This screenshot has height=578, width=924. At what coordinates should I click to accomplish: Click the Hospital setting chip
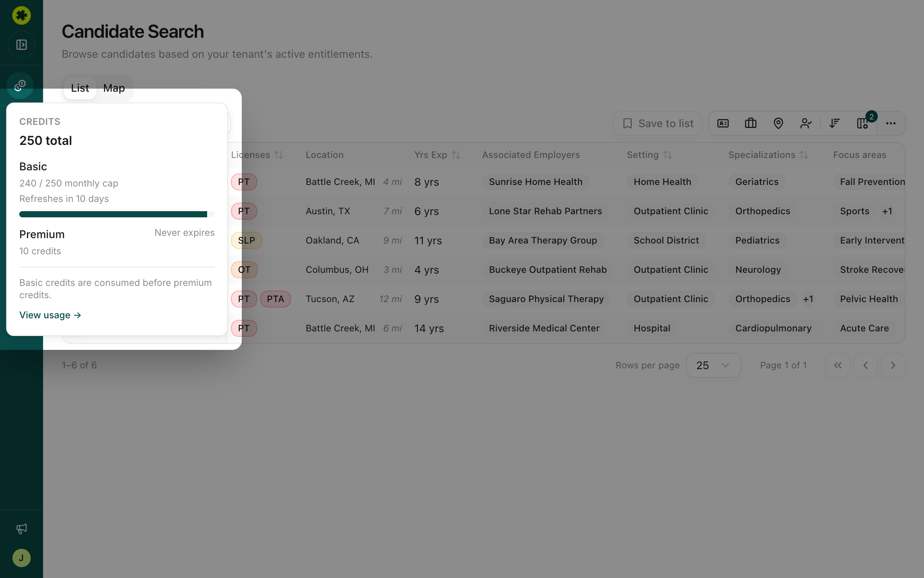(652, 328)
